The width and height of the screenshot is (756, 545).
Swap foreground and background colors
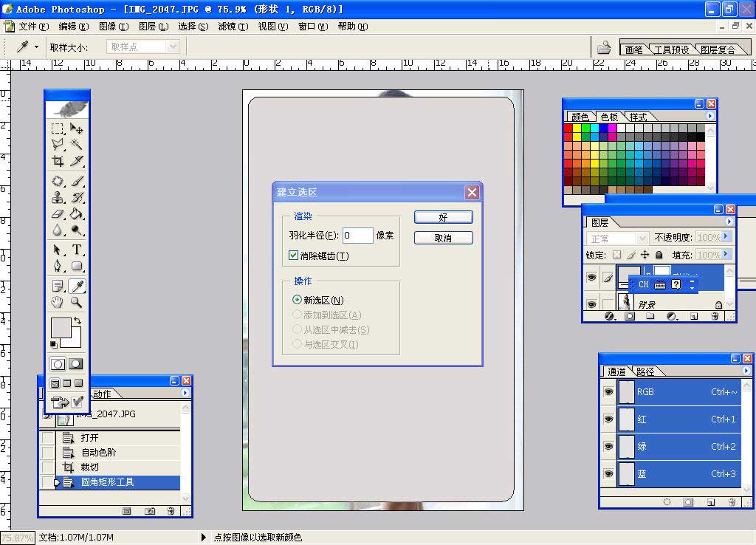coord(77,321)
